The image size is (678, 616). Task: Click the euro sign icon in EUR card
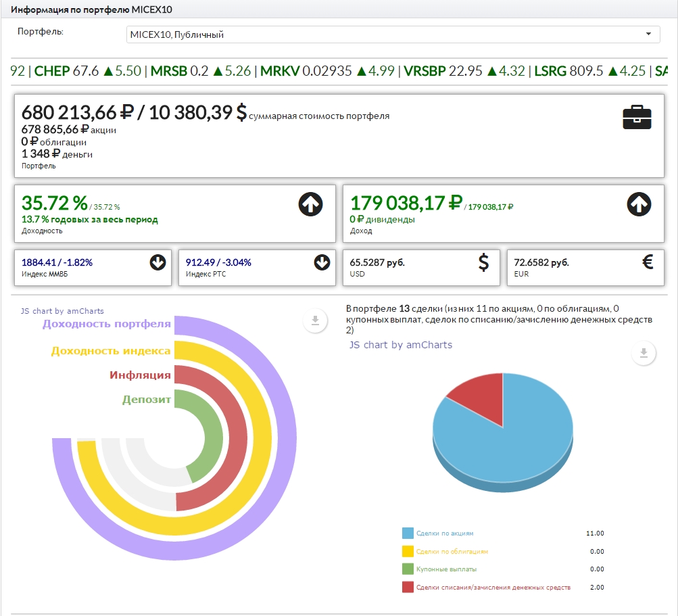(x=648, y=262)
